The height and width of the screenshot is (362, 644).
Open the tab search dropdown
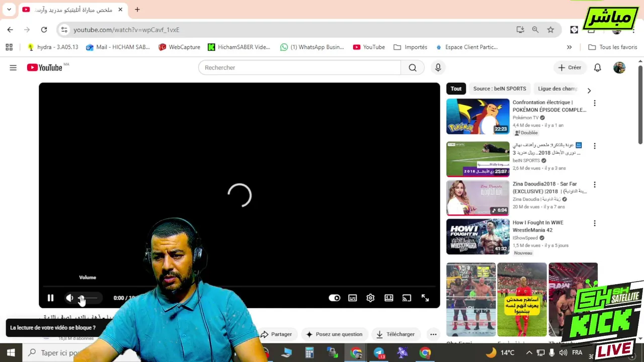click(9, 10)
